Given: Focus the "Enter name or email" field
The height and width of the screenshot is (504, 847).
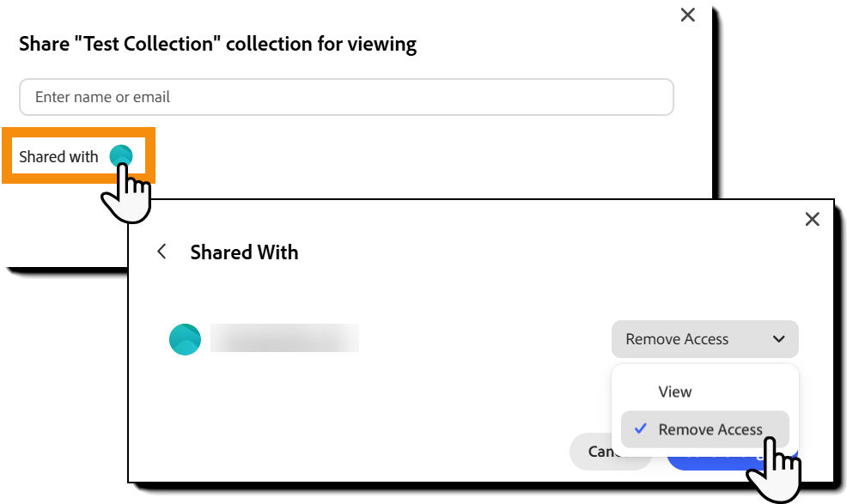Looking at the screenshot, I should click(346, 97).
